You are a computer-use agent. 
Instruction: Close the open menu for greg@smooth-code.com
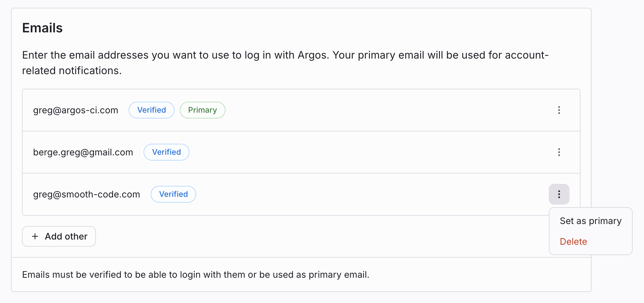coord(559,194)
